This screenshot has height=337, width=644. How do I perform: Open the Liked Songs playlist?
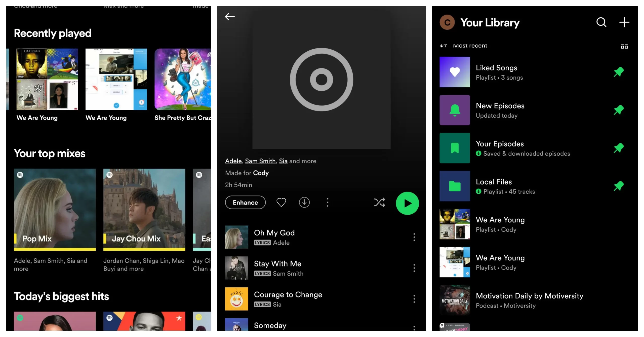tap(535, 72)
